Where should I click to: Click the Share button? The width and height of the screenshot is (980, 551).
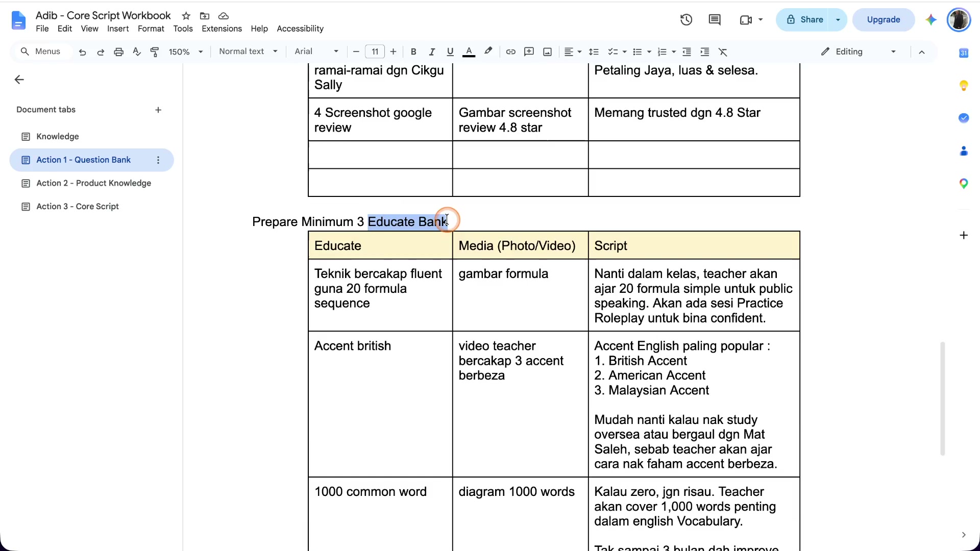click(804, 20)
